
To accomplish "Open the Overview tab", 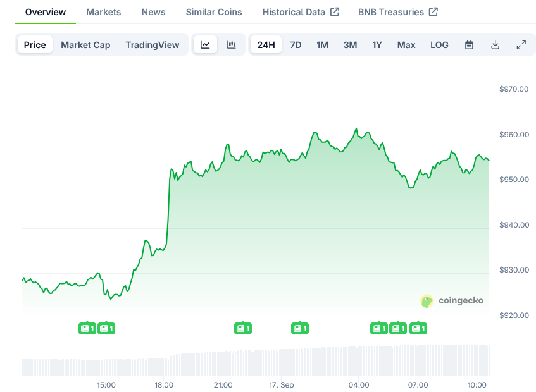I will coord(46,12).
